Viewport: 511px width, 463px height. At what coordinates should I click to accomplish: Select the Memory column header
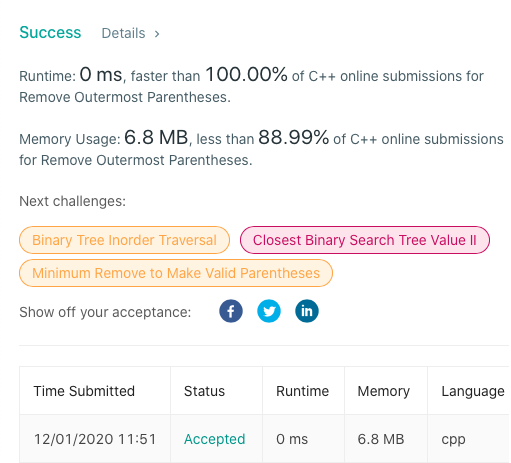tap(384, 391)
